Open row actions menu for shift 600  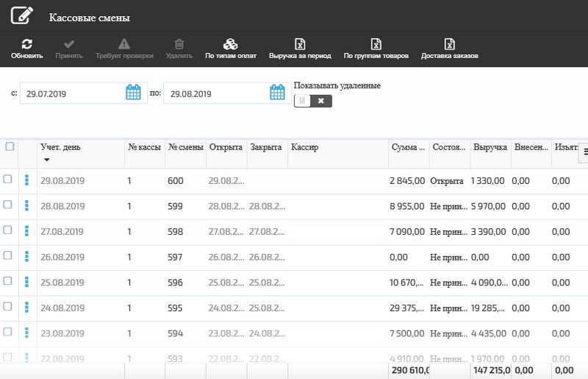(27, 180)
